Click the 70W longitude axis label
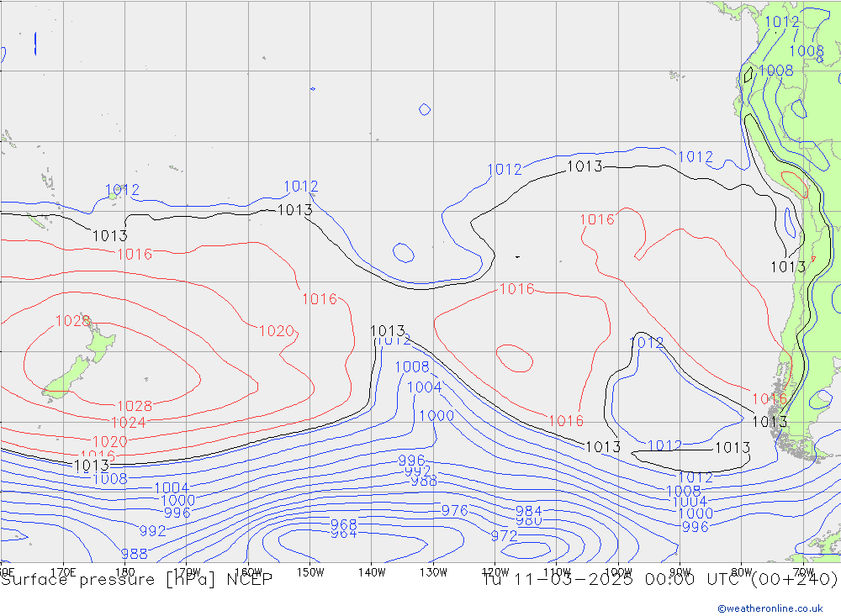 point(803,572)
